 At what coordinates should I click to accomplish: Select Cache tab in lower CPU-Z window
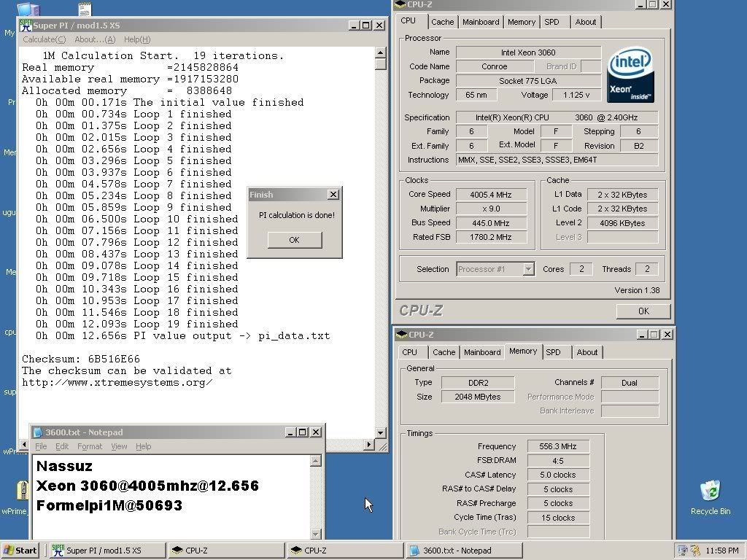444,352
